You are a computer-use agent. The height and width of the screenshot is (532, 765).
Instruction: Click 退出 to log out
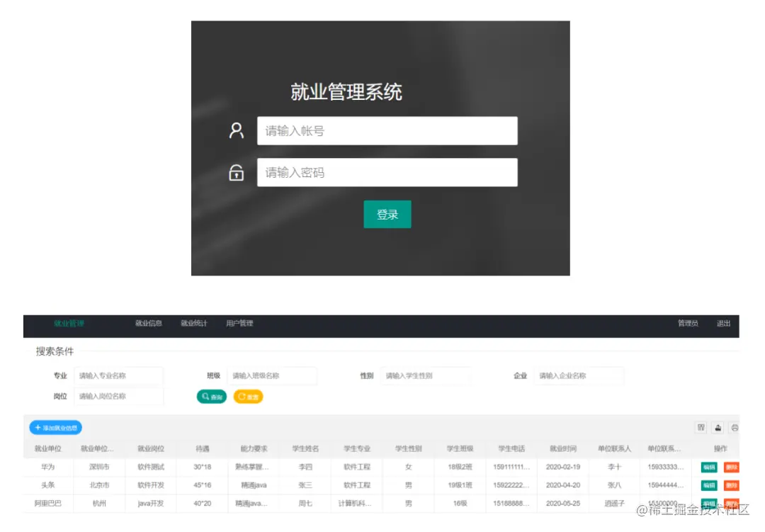[724, 323]
